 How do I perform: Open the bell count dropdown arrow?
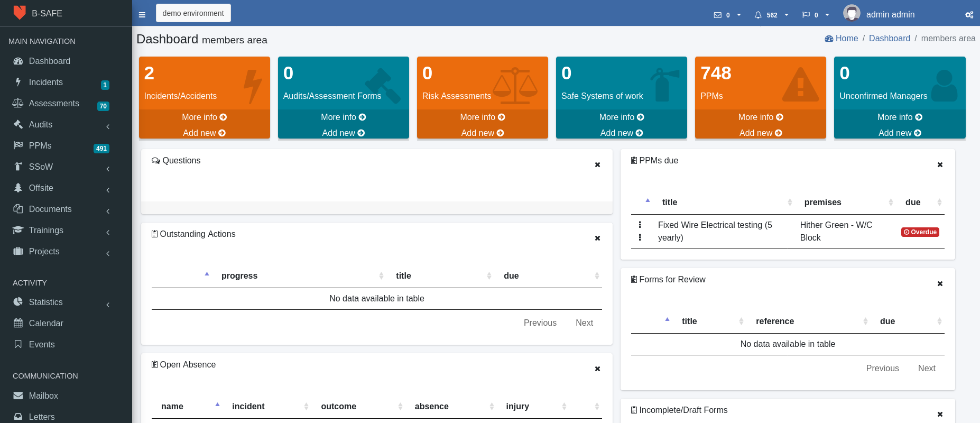click(x=787, y=15)
